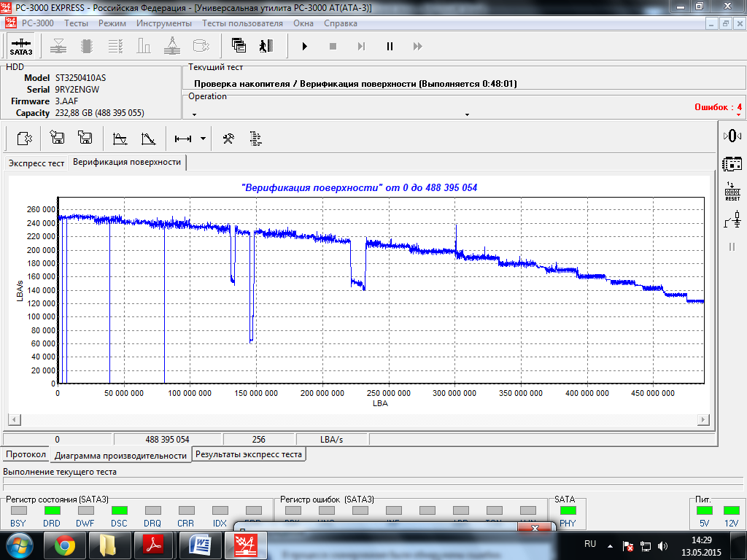This screenshot has width=747, height=560.
Task: Click the cascading windows toolbar icon
Action: (239, 46)
